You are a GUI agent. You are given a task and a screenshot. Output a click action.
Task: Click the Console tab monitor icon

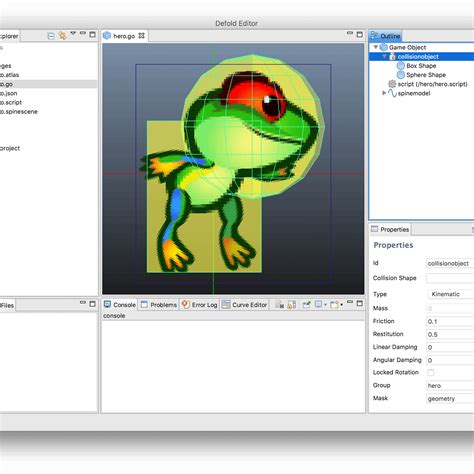pos(107,304)
